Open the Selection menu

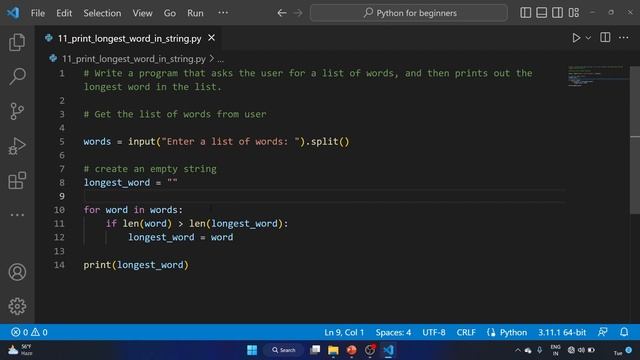coord(102,13)
